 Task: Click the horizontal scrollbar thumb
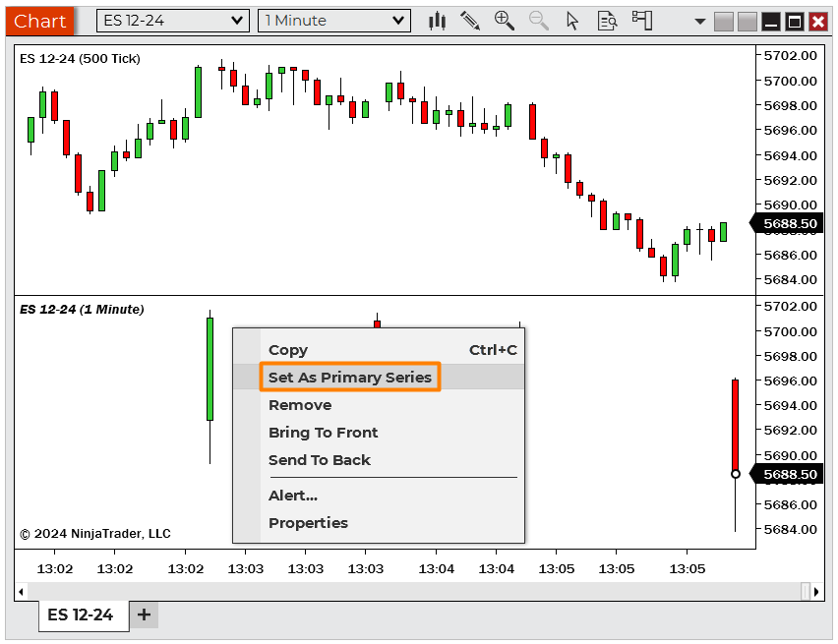(806, 592)
